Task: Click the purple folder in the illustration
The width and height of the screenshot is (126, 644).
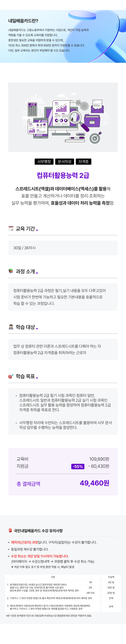Action: [x=92, y=120]
